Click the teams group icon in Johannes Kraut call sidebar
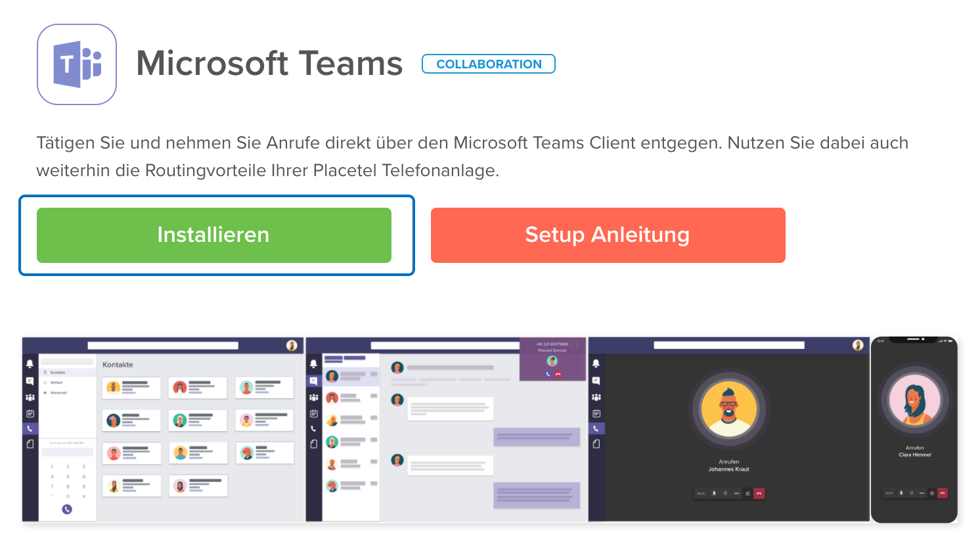Screen dimensions: 980x560 596,396
